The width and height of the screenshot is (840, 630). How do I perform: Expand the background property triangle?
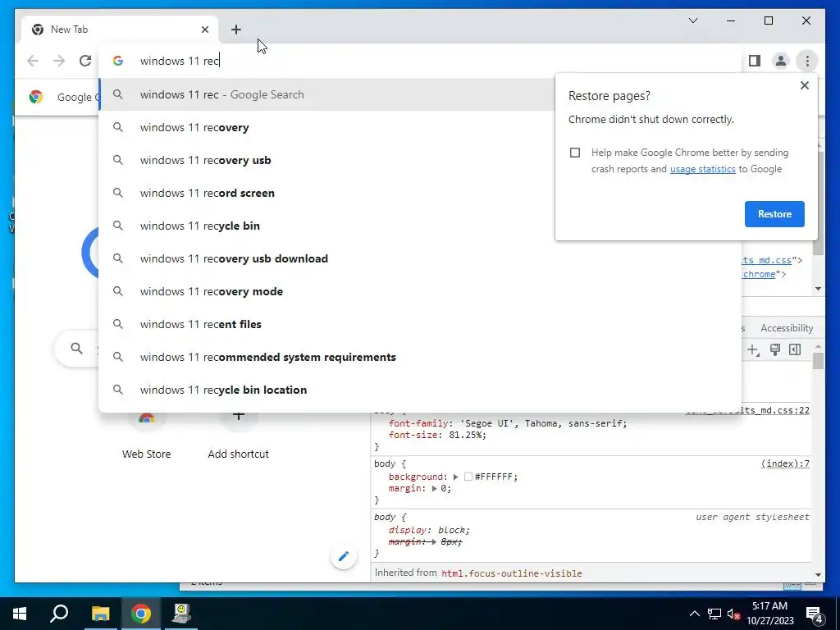[x=455, y=477]
